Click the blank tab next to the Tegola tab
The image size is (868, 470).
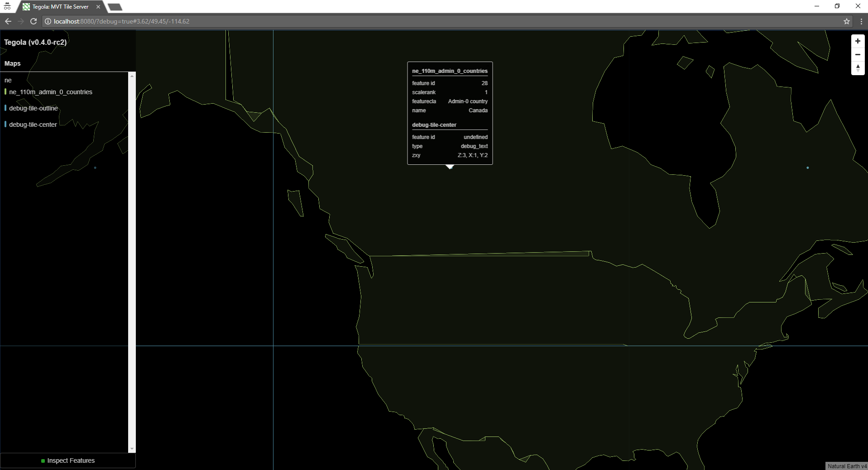[115, 7]
